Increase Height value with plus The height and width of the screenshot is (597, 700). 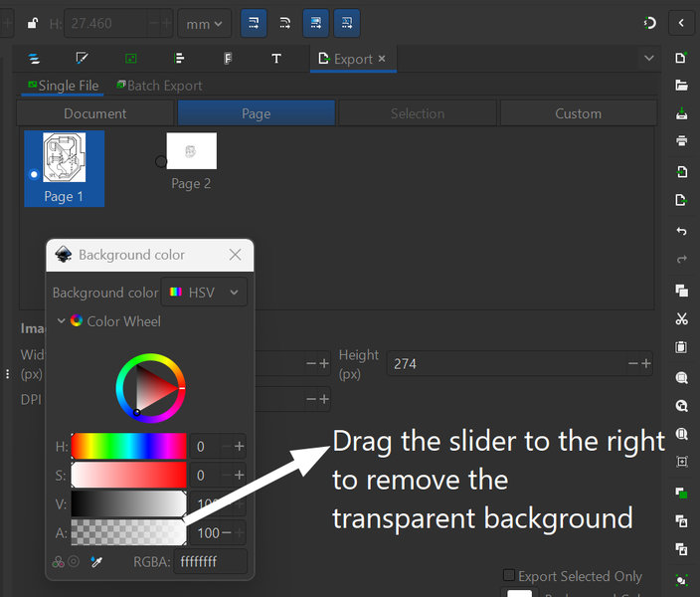coord(646,364)
